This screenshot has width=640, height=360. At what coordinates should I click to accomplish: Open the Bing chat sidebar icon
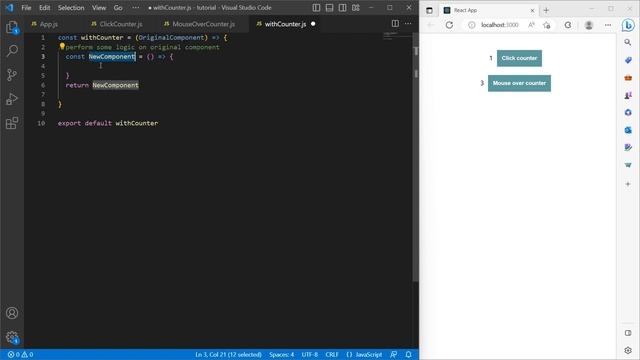[628, 25]
